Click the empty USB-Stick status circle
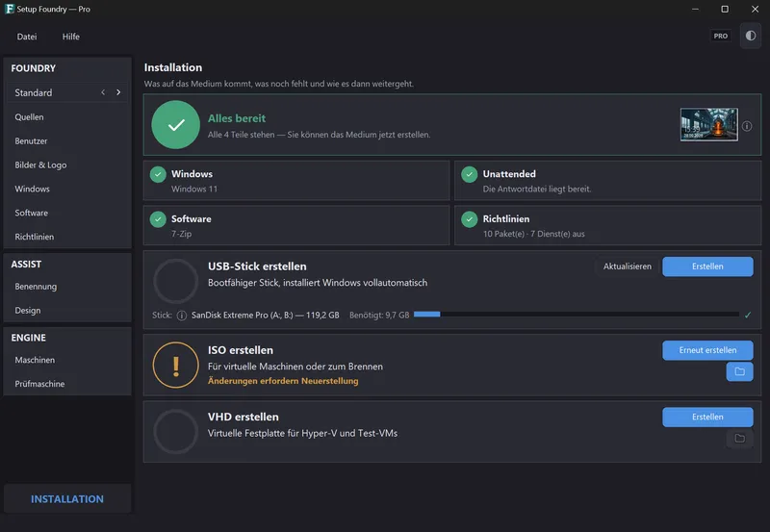 [x=176, y=281]
